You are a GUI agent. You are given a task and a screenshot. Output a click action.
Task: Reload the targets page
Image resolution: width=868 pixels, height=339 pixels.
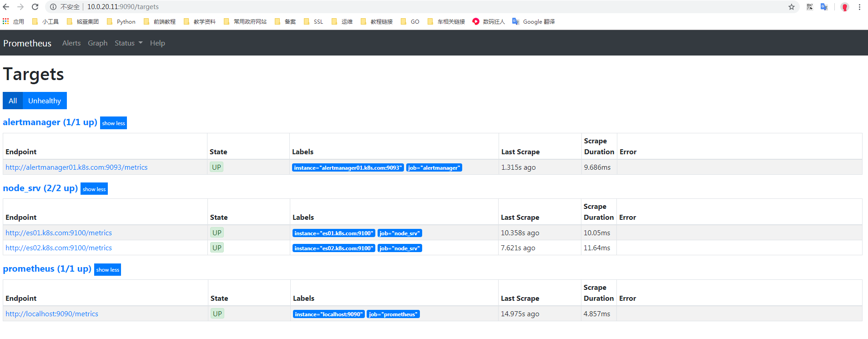tap(35, 7)
